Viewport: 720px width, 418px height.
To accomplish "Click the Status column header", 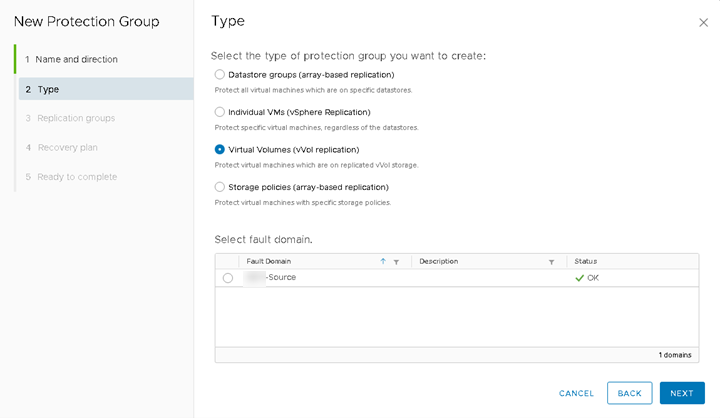I will tap(585, 261).
